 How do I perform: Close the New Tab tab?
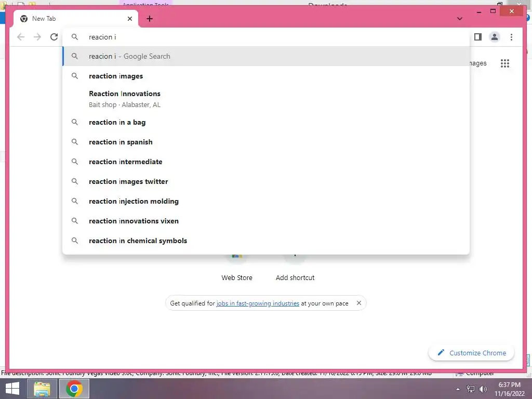point(129,19)
